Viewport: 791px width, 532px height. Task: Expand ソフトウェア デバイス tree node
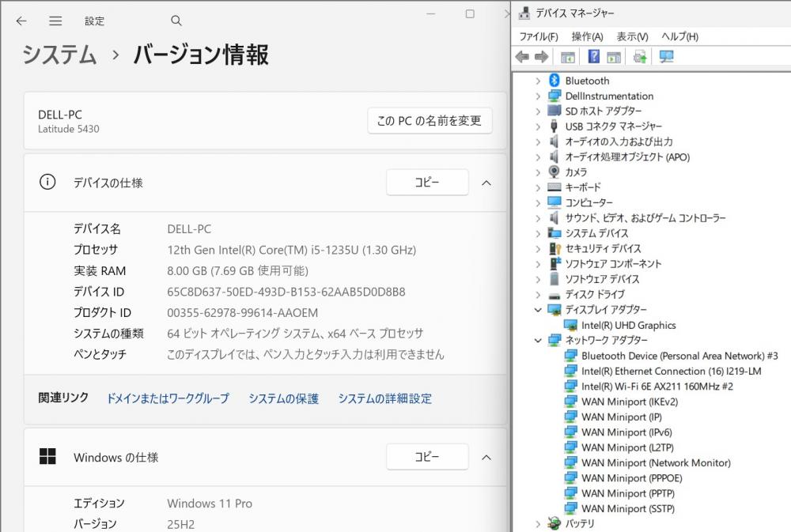tap(538, 279)
